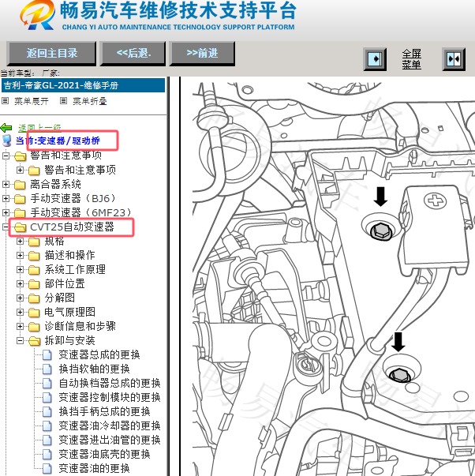This screenshot has height=476, width=475.
Task: Expand the 描述和操作 folder
Action: tap(20, 255)
